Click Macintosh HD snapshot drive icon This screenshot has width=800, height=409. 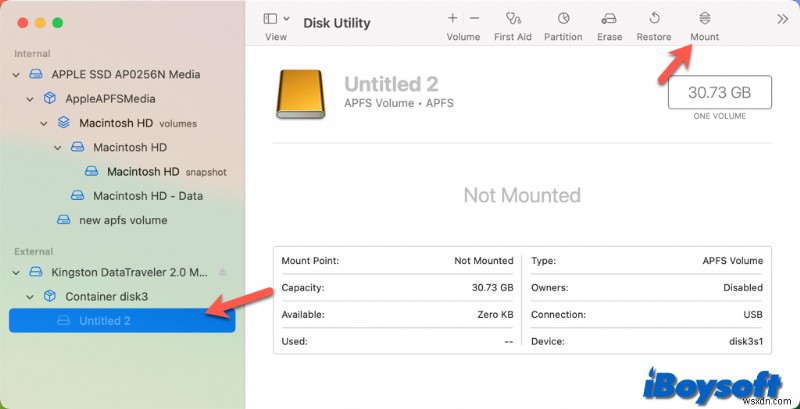pos(91,171)
